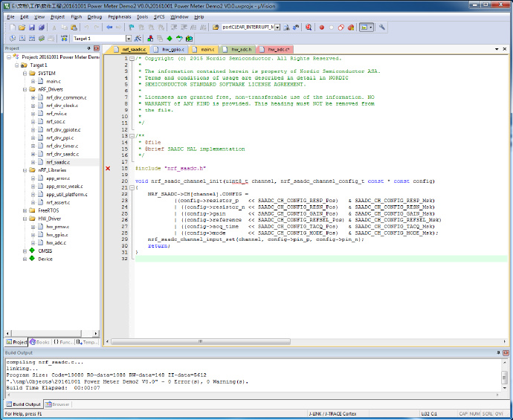Open the SVCS menu
513x420 pixels.
click(x=159, y=17)
